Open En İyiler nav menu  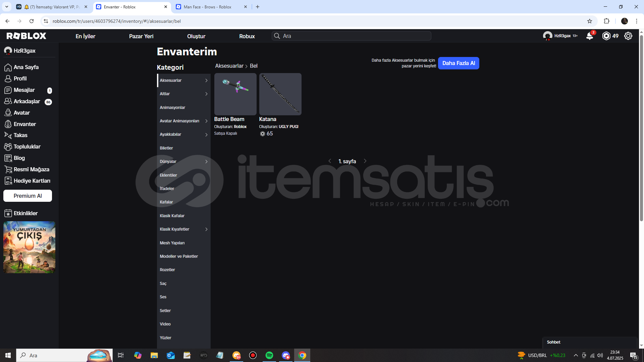[x=86, y=36]
